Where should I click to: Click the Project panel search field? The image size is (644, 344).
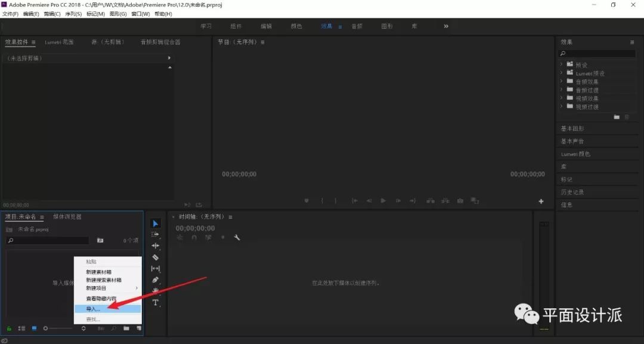point(48,240)
